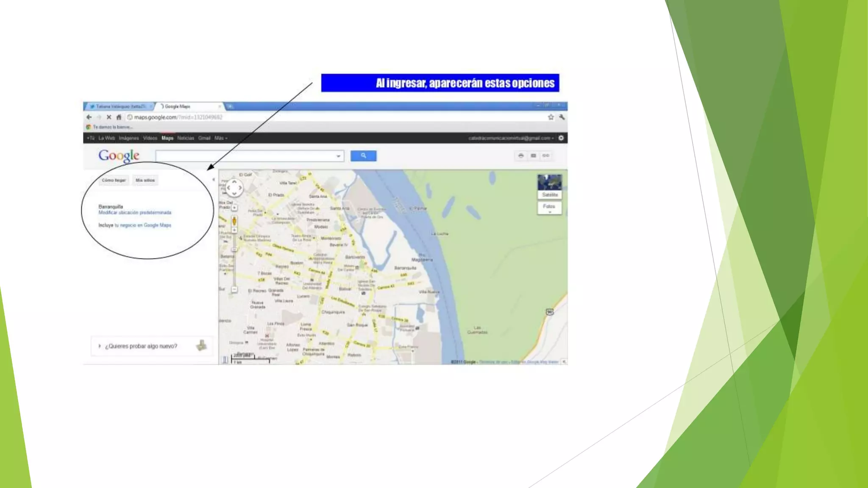Select Imágenes in the Google bar
Viewport: 868px width, 488px height.
point(129,138)
